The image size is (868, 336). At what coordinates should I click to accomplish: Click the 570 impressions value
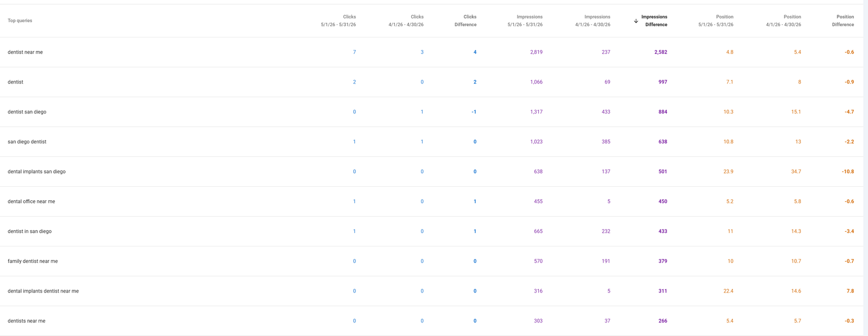(538, 261)
